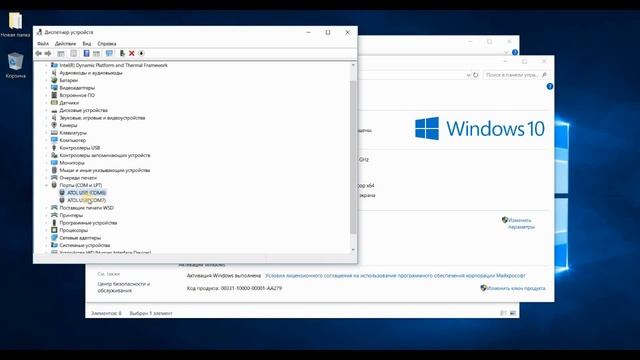
Task: Select Intel(R) Dynamic Platform and Thermal Framework
Action: [x=113, y=65]
